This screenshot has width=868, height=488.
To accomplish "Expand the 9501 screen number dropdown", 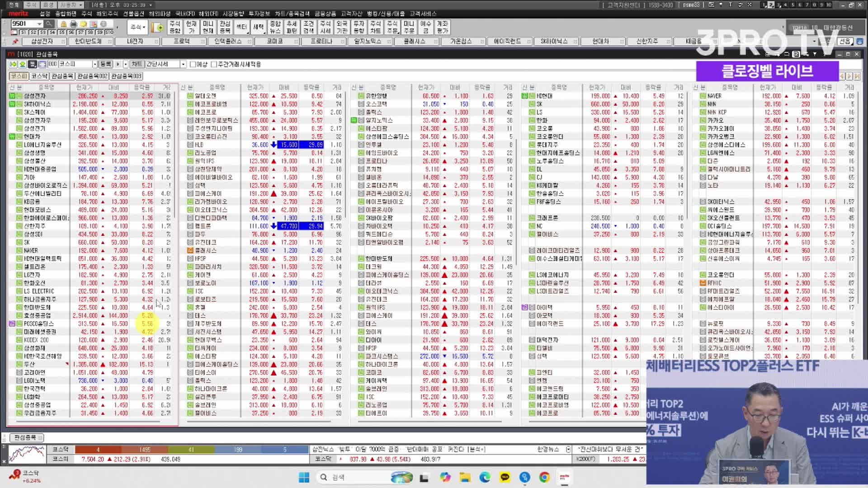I will (x=39, y=23).
